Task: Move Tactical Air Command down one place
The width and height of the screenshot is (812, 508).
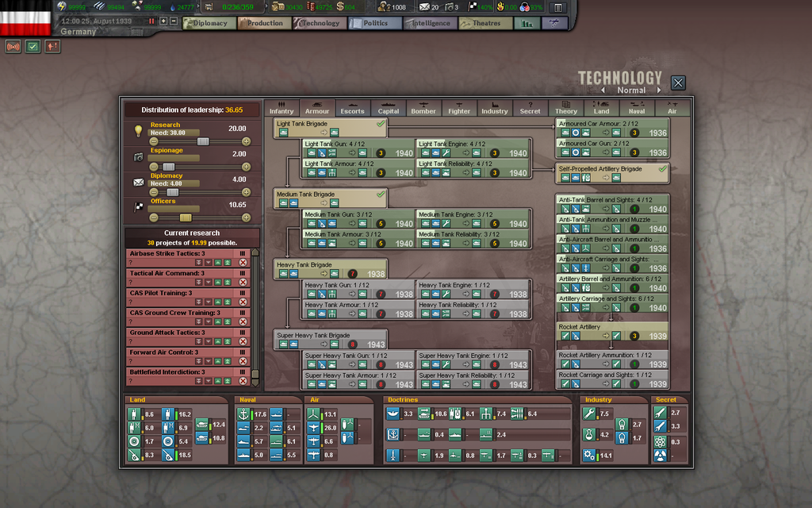Action: [209, 283]
